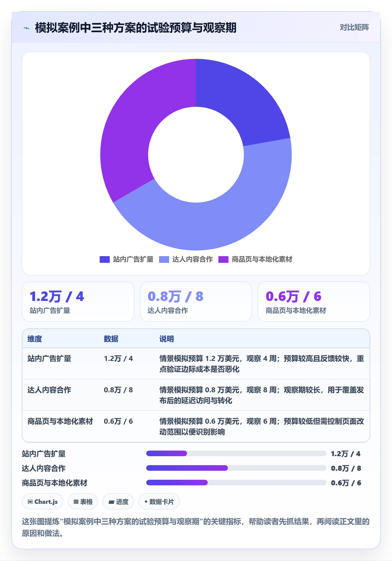392x561 pixels.
Task: Toggle the 站内广告扩量 legend swatch
Action: [104, 259]
